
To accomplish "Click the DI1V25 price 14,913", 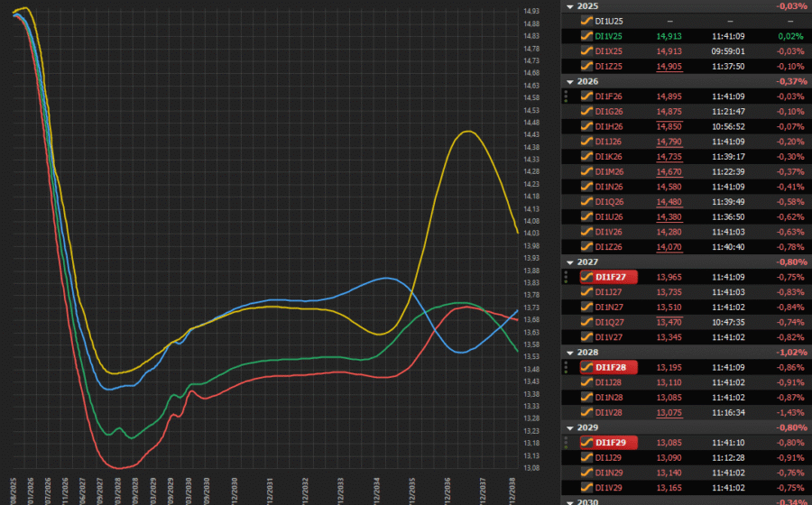I will coord(669,36).
